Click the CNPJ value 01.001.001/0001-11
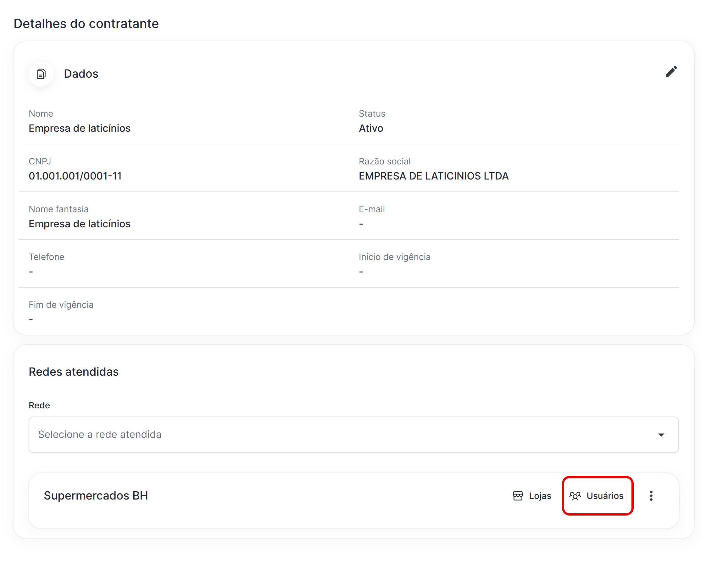728x580 pixels. click(75, 176)
